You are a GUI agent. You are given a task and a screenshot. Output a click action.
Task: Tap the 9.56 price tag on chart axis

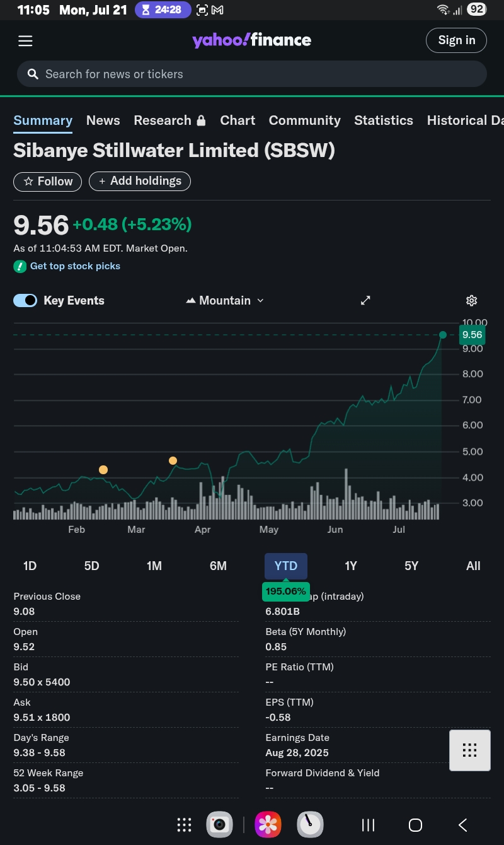472,335
